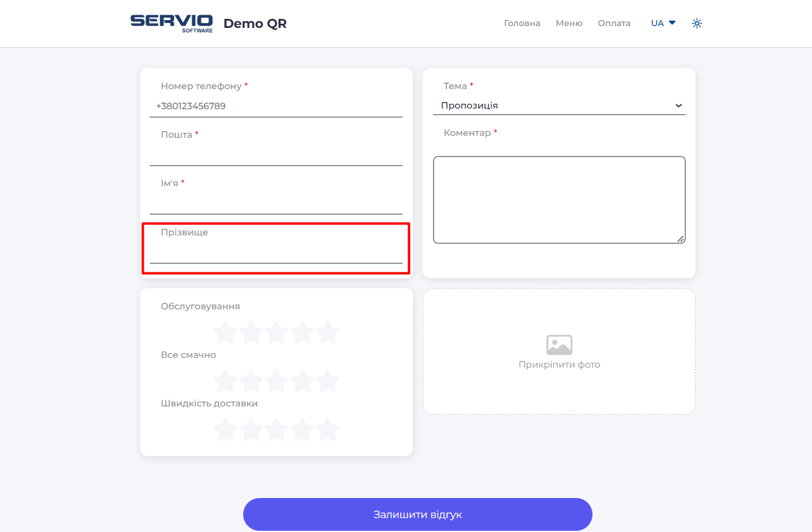
Task: Expand the Тема dropdown showing Пропозиція
Action: click(x=559, y=106)
